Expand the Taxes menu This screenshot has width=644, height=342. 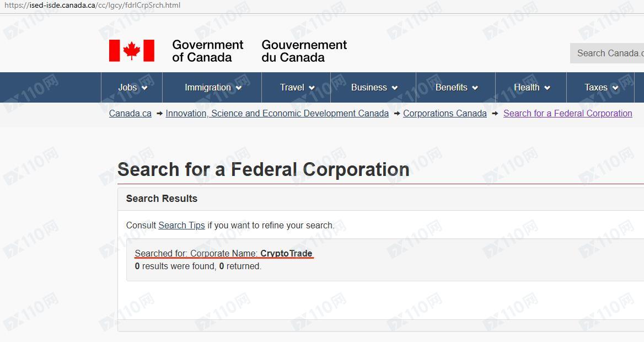pyautogui.click(x=600, y=88)
